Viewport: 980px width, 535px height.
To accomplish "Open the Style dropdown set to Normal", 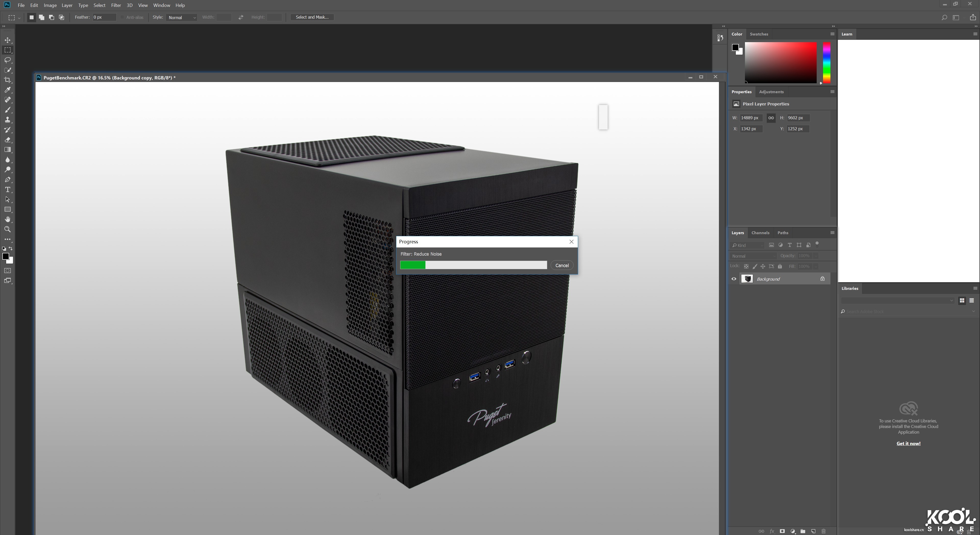I will 182,17.
